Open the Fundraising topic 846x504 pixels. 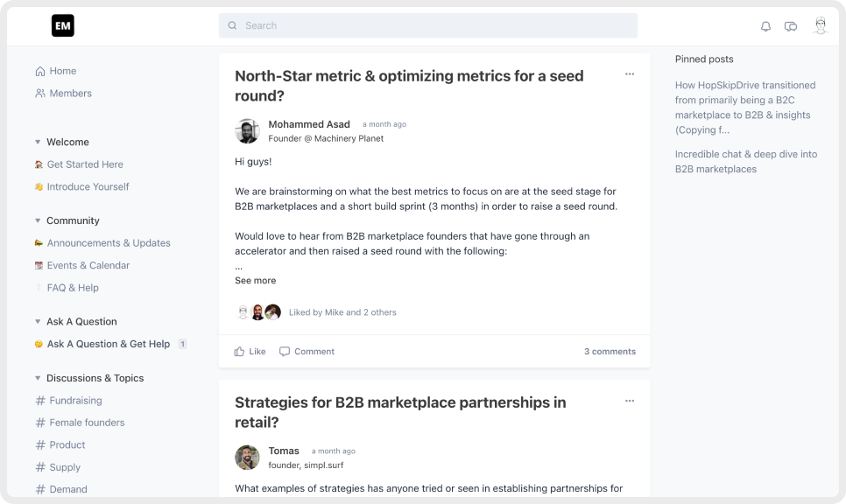pyautogui.click(x=68, y=401)
